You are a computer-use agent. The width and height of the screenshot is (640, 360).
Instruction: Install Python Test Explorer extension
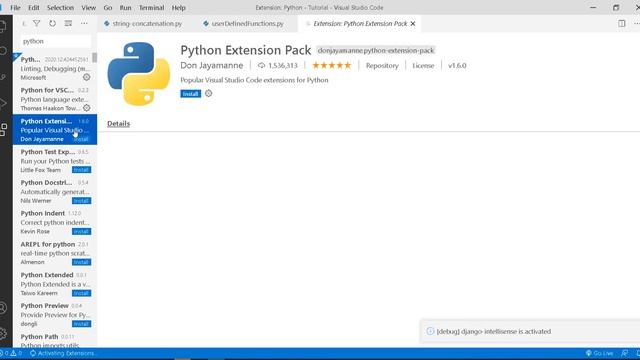tap(81, 170)
